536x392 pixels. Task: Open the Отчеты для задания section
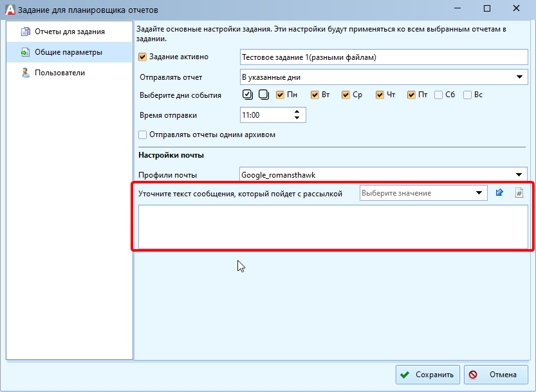pos(69,32)
